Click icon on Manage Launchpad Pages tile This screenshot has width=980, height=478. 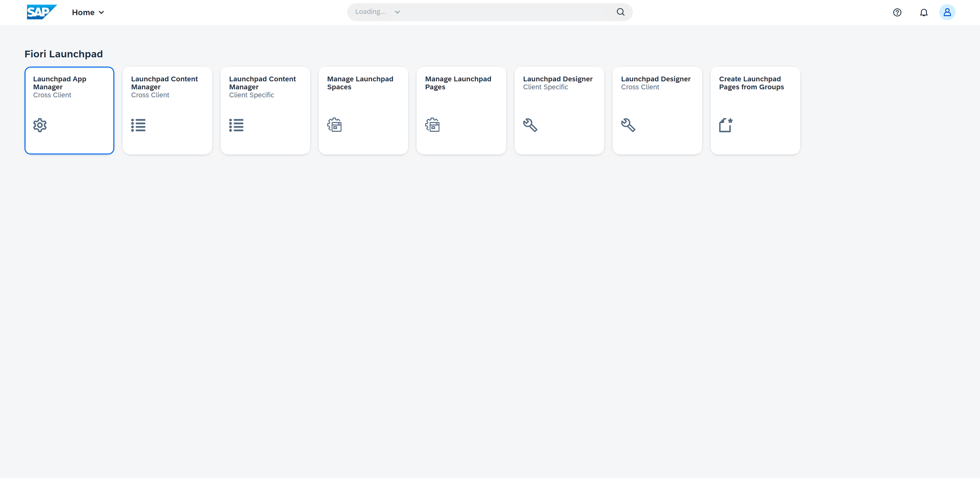pos(432,125)
